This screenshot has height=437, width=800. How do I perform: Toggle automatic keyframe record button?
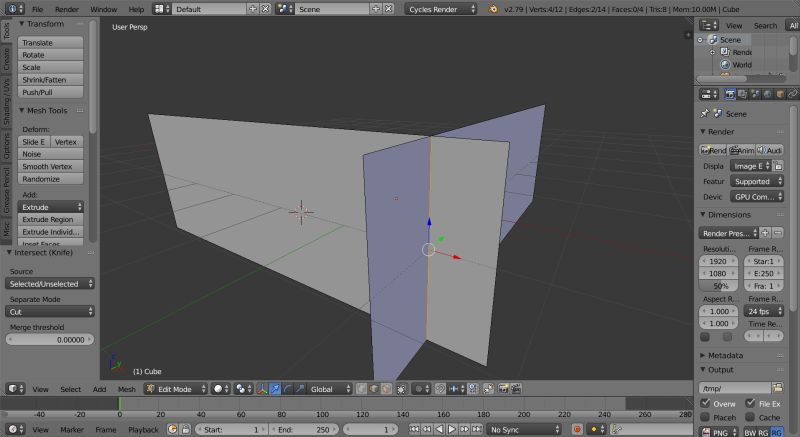click(577, 429)
